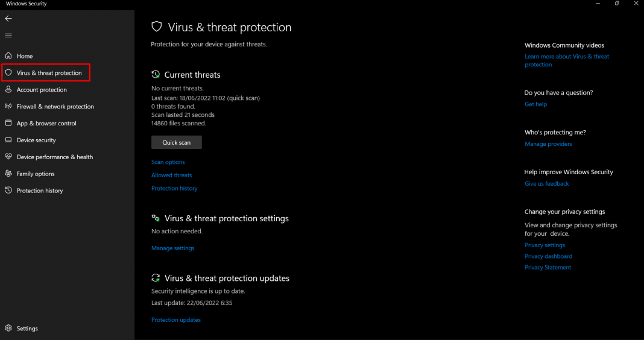Click the Account protection person icon
644x340 pixels.
[8, 90]
